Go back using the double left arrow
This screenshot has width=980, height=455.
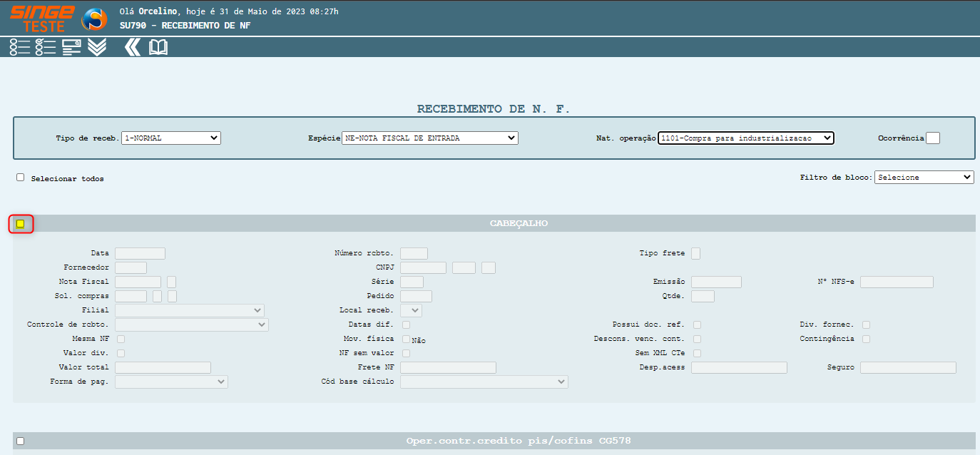click(x=132, y=47)
